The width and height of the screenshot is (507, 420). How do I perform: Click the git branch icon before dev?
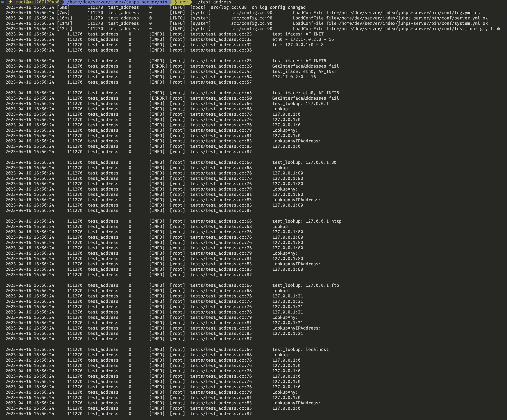(x=177, y=2)
